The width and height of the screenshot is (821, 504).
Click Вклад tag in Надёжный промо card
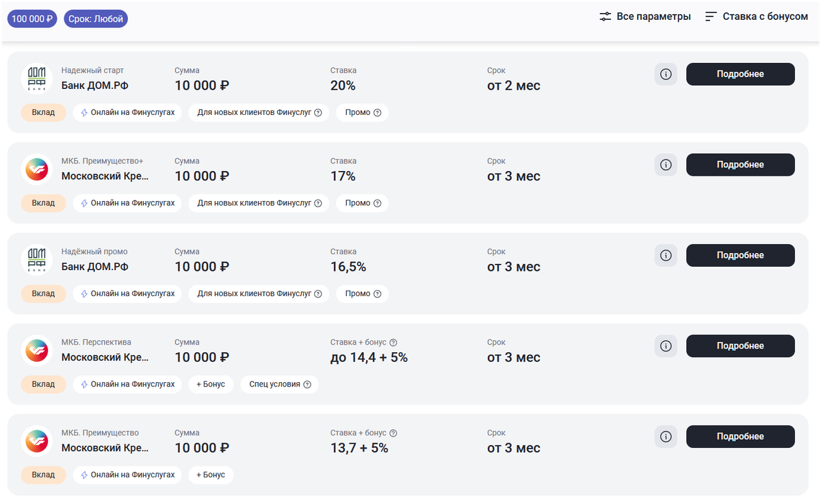[44, 294]
